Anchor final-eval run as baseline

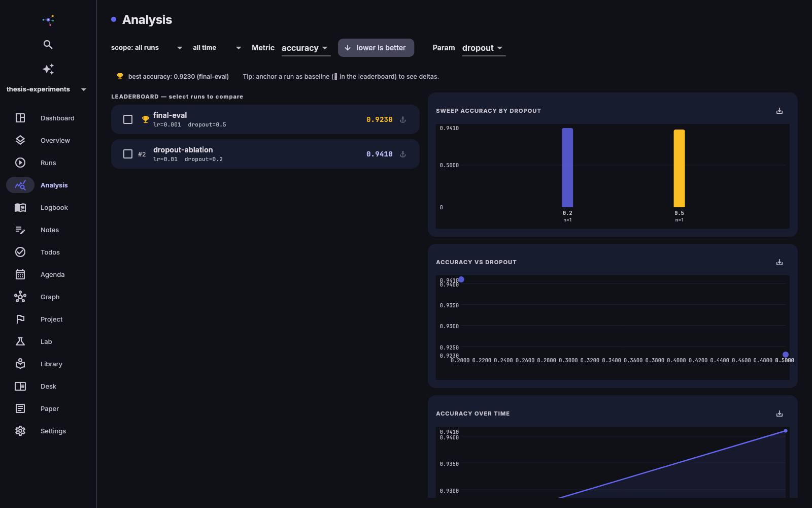coord(403,119)
